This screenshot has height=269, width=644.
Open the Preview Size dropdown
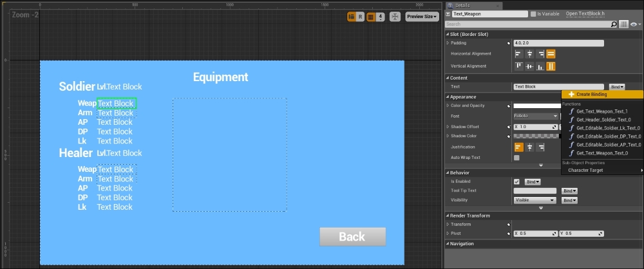coord(422,17)
